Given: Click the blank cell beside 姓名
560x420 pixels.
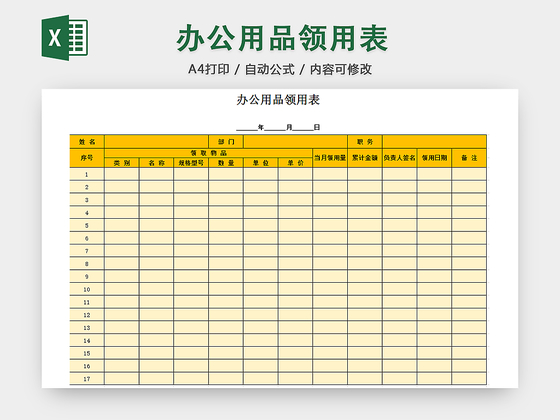Looking at the screenshot, I should coord(156,142).
